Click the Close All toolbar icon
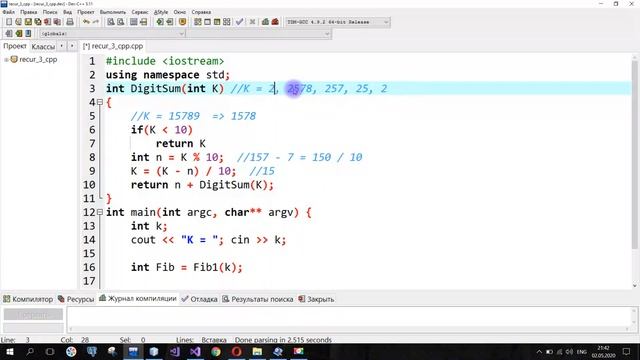The height and width of the screenshot is (360, 640). click(58, 22)
